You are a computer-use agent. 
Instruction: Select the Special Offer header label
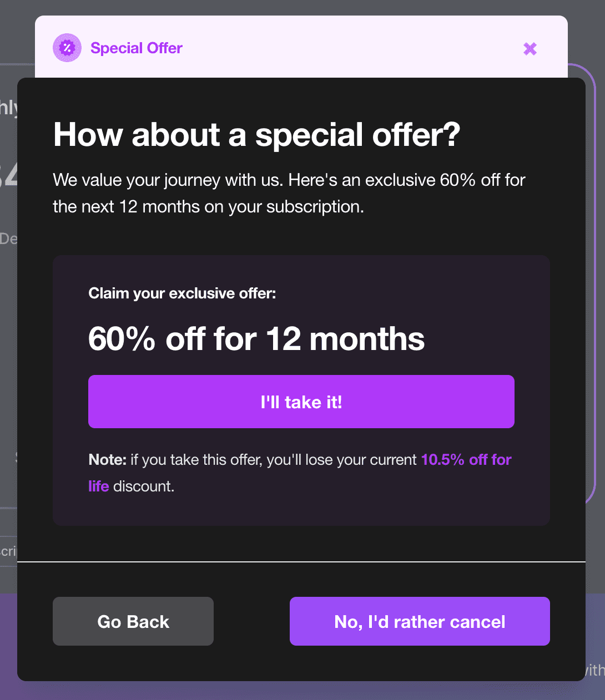pyautogui.click(x=137, y=48)
